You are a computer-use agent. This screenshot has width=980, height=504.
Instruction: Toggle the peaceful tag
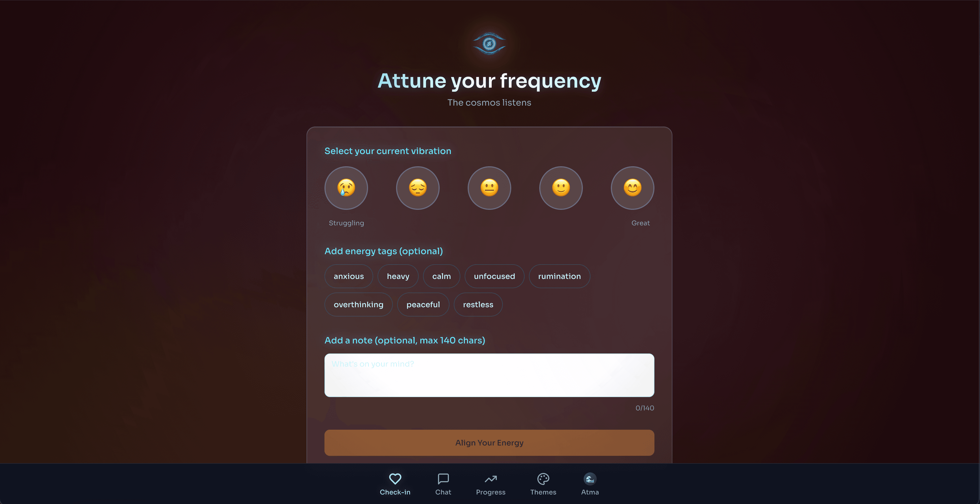(x=423, y=304)
